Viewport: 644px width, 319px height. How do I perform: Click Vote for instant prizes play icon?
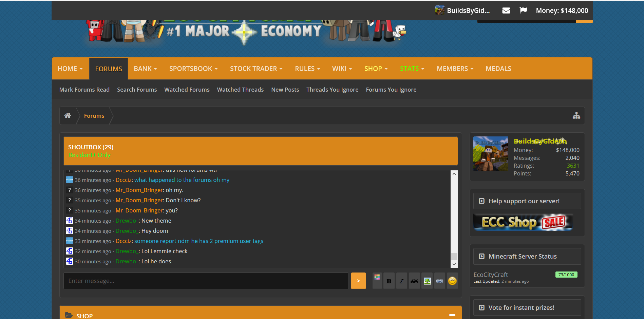[481, 308]
